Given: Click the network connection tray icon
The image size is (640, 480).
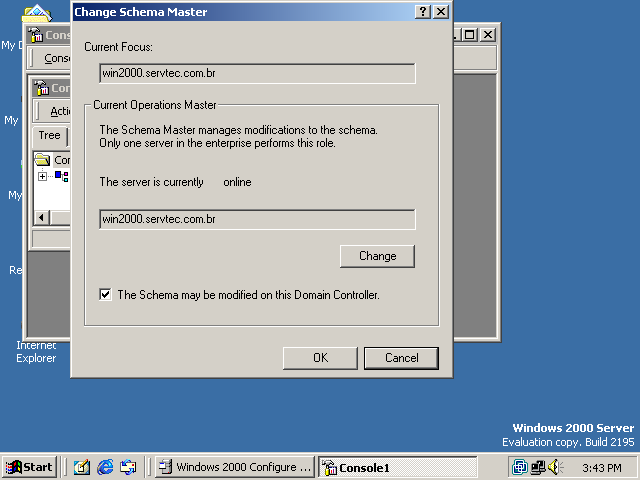Looking at the screenshot, I should pyautogui.click(x=538, y=467).
